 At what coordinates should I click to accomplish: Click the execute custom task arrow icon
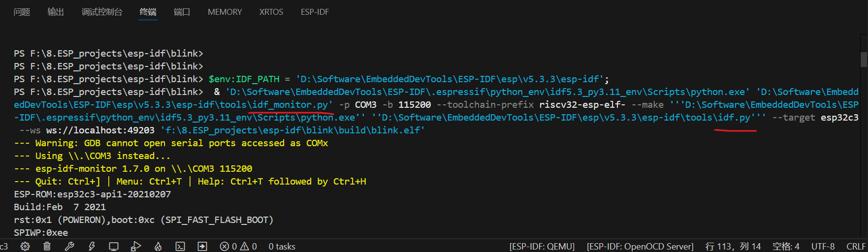202,246
